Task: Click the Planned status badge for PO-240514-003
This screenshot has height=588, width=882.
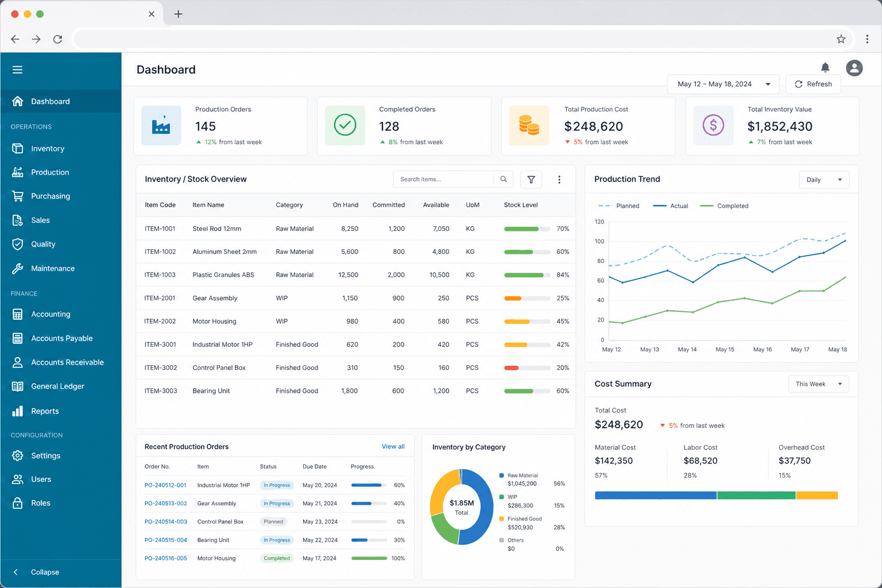Action: tap(273, 522)
